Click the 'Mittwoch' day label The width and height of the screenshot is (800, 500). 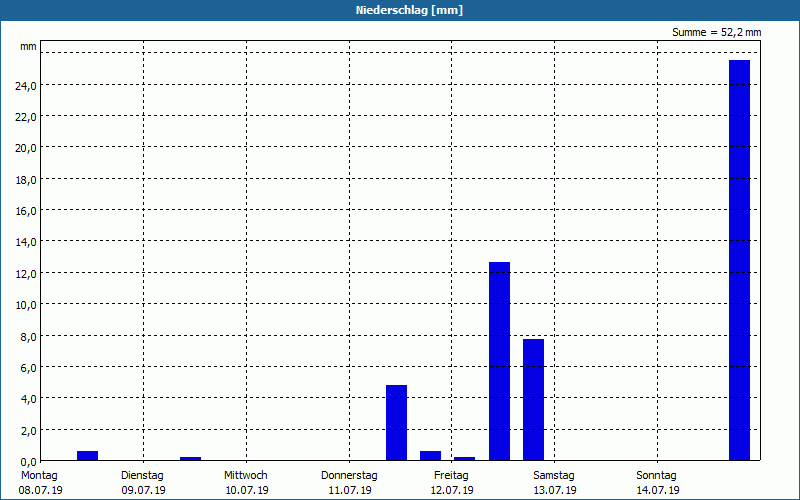[245, 476]
